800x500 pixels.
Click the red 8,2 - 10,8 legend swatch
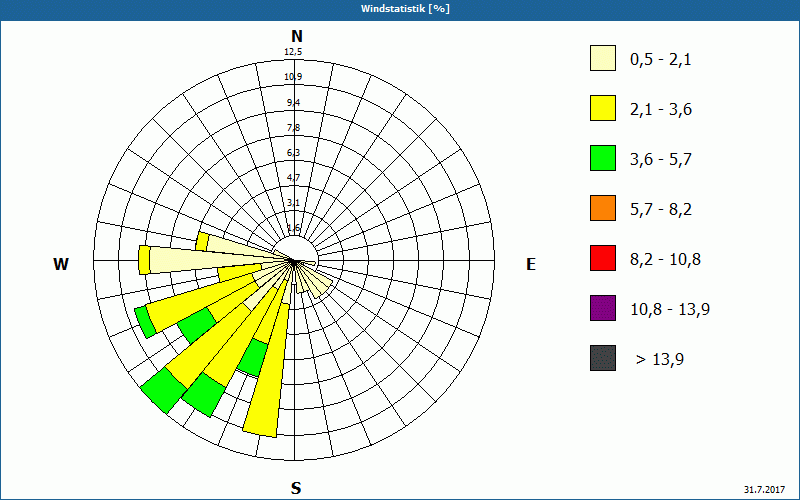603,258
